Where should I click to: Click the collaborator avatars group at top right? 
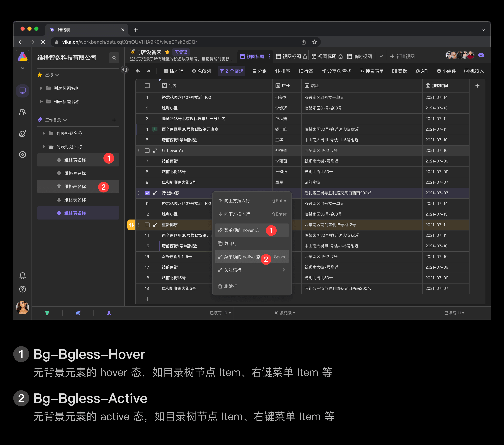(460, 55)
